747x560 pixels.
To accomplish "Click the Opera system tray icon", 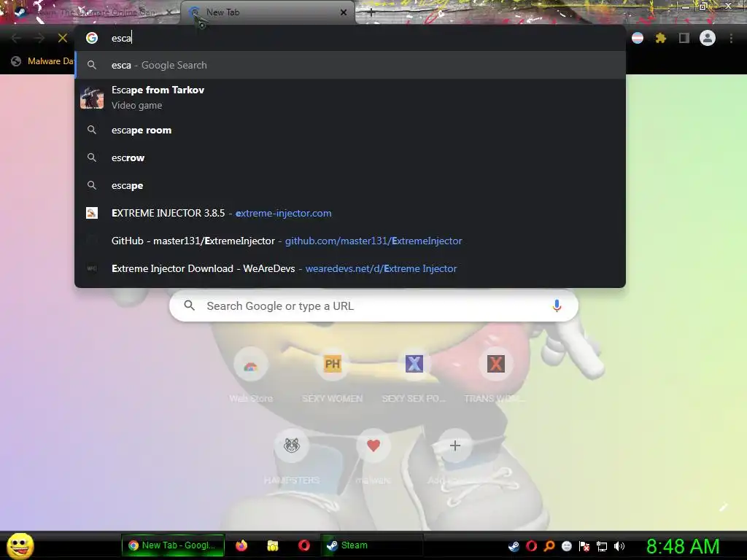I will point(531,546).
